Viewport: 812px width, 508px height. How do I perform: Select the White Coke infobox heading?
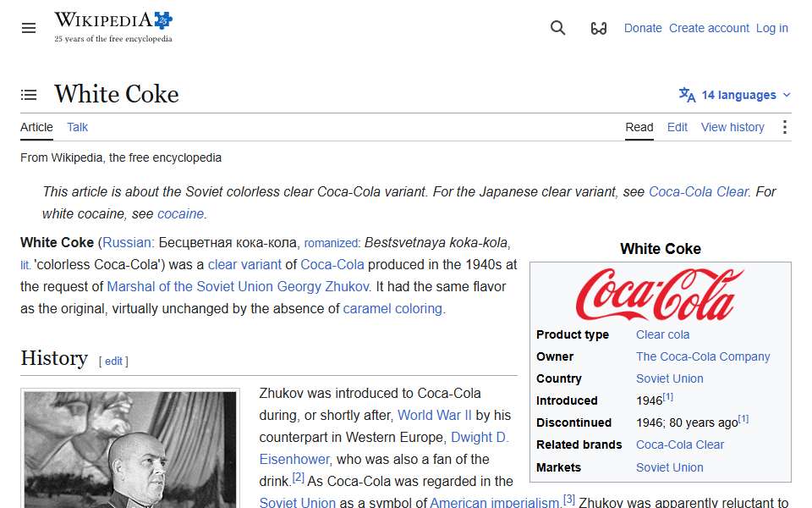(x=661, y=249)
